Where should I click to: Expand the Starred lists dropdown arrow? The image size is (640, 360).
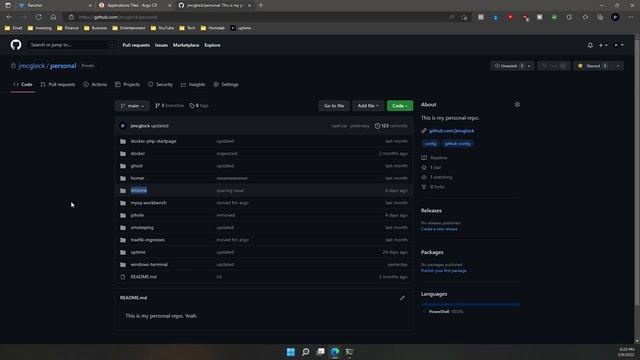(x=618, y=66)
